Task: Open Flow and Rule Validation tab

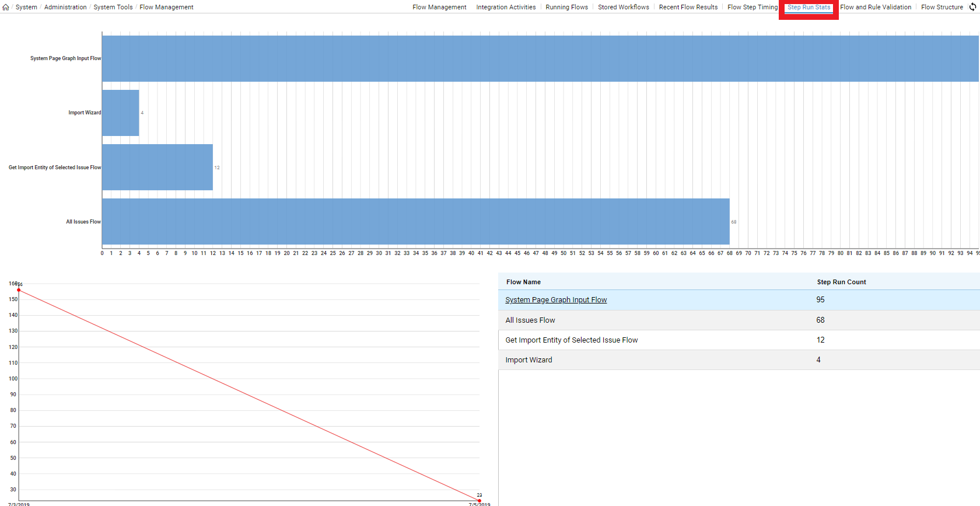Action: tap(876, 7)
